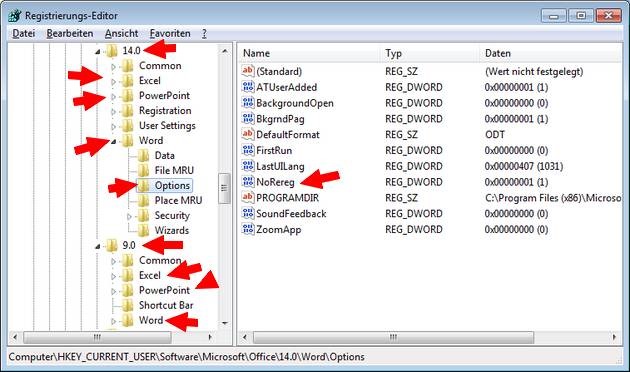Click the 9.0 folder icon
The width and height of the screenshot is (630, 372).
point(112,245)
